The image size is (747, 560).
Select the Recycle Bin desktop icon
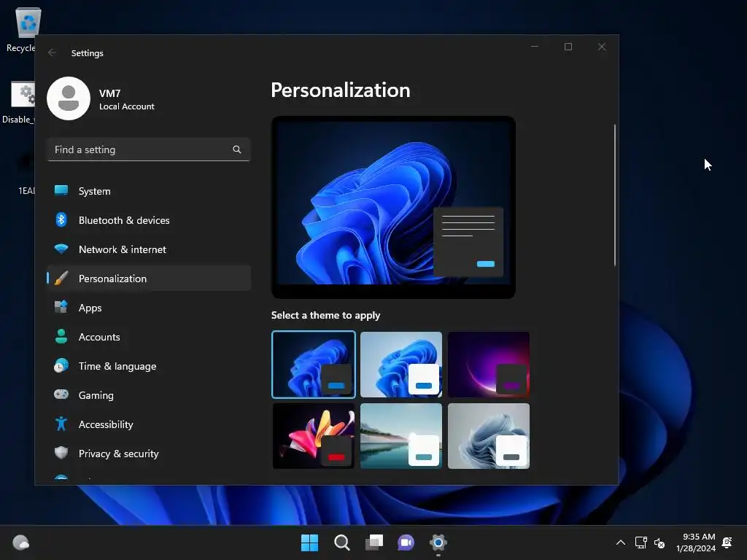[x=21, y=29]
